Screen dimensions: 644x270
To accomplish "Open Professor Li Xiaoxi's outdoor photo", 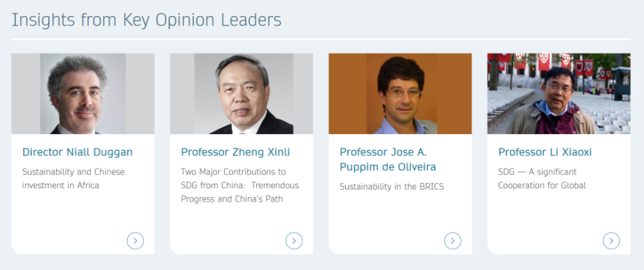I will click(x=558, y=93).
